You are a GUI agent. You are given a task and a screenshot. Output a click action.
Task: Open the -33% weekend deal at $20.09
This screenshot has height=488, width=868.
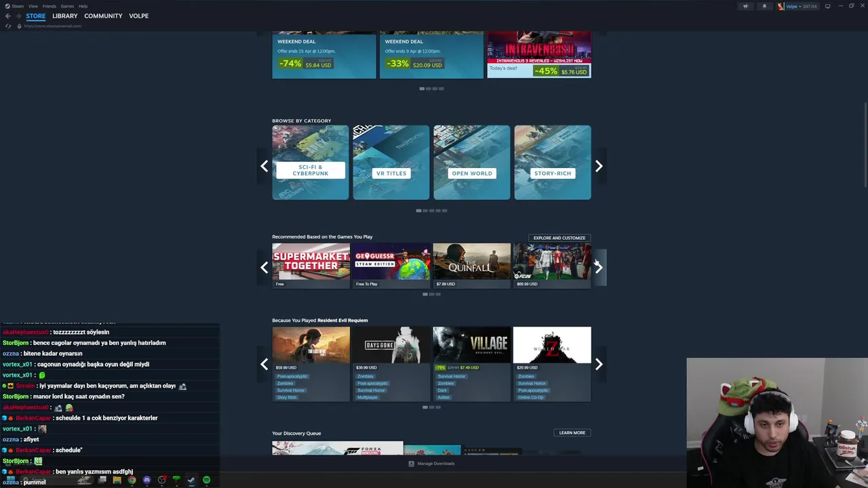(431, 56)
